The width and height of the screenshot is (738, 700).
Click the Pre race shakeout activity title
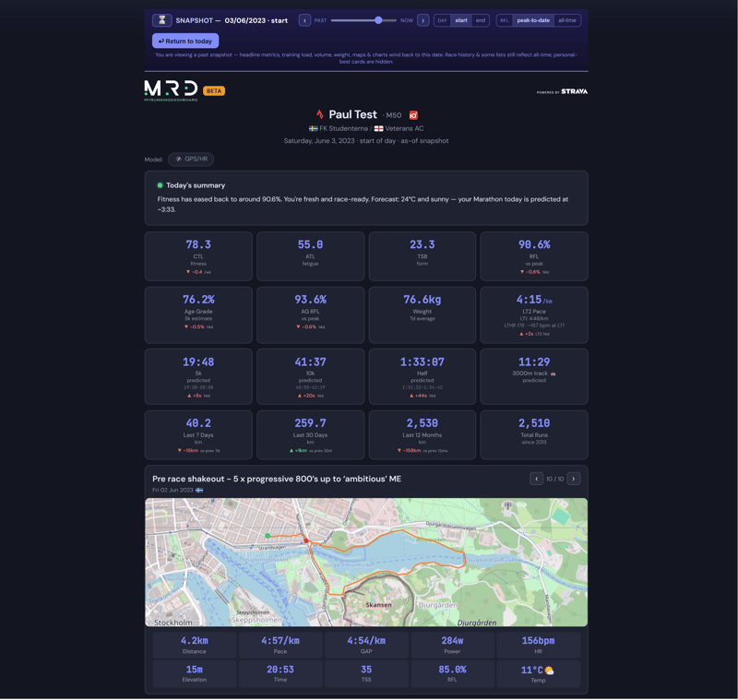pos(277,479)
